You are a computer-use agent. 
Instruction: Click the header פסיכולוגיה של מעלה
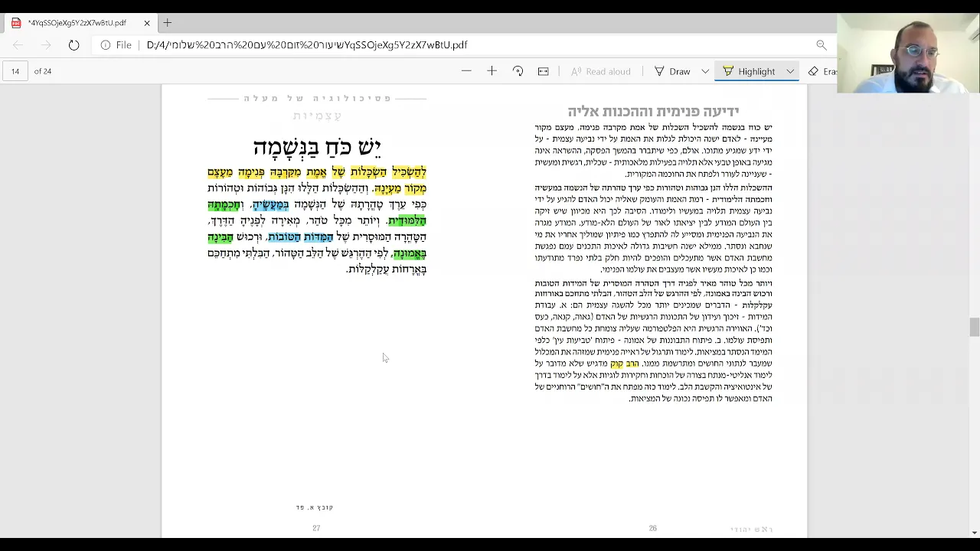click(x=318, y=99)
